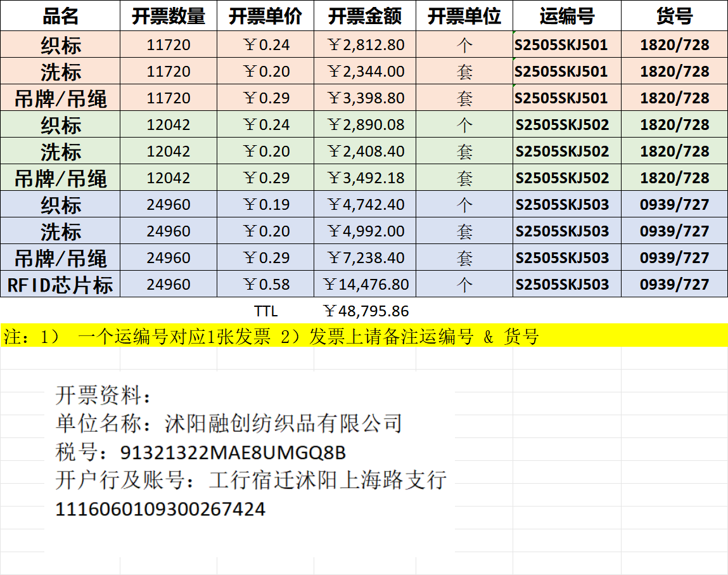Click the 开票单价 header cell

pyautogui.click(x=265, y=16)
